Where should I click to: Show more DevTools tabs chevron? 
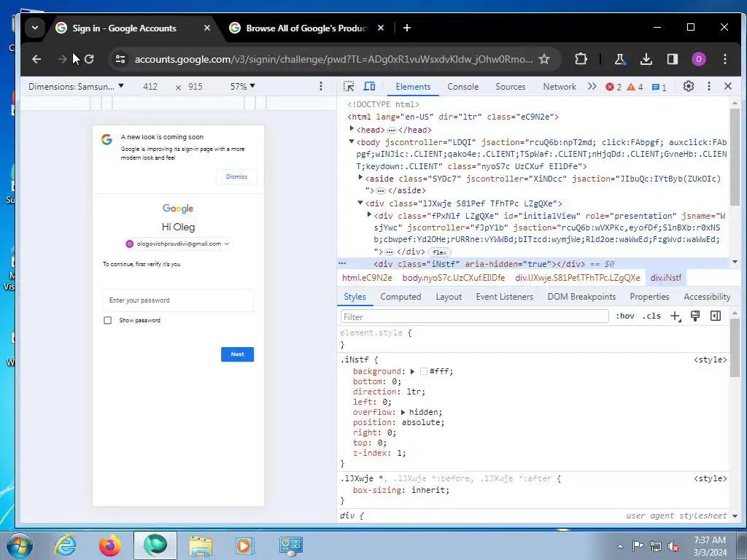click(592, 86)
